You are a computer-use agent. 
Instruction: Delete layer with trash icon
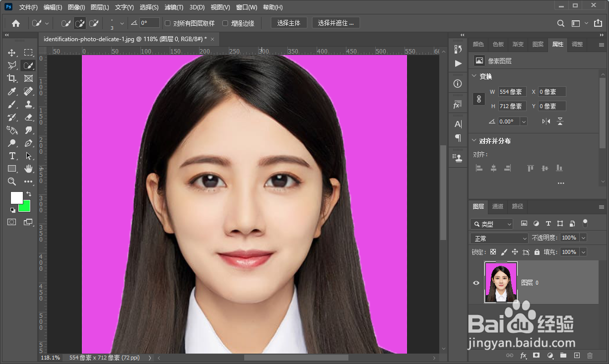(590, 356)
